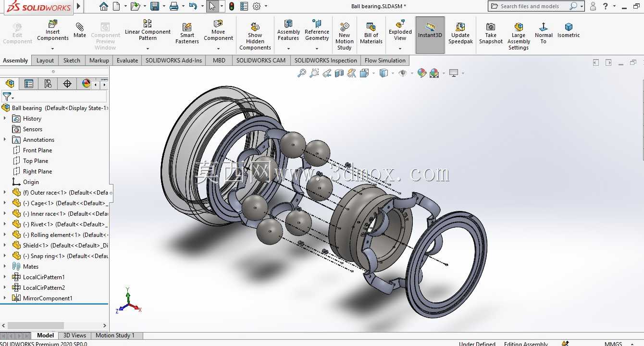The image size is (644, 346).
Task: Click the Rebuild traffic light icon
Action: (x=232, y=6)
